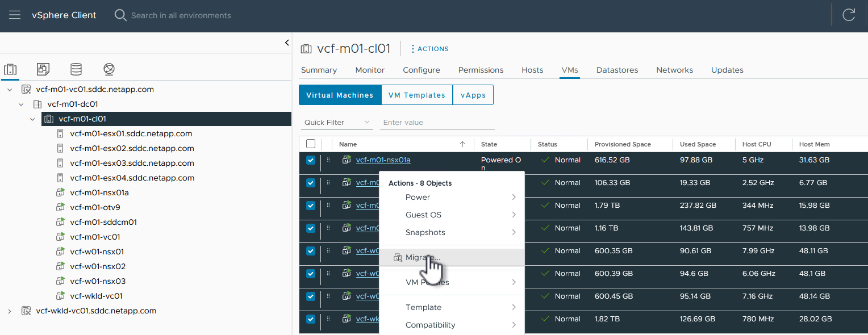This screenshot has width=868, height=335.
Task: Uncheck checkbox for 600.45 GB row
Action: click(310, 296)
